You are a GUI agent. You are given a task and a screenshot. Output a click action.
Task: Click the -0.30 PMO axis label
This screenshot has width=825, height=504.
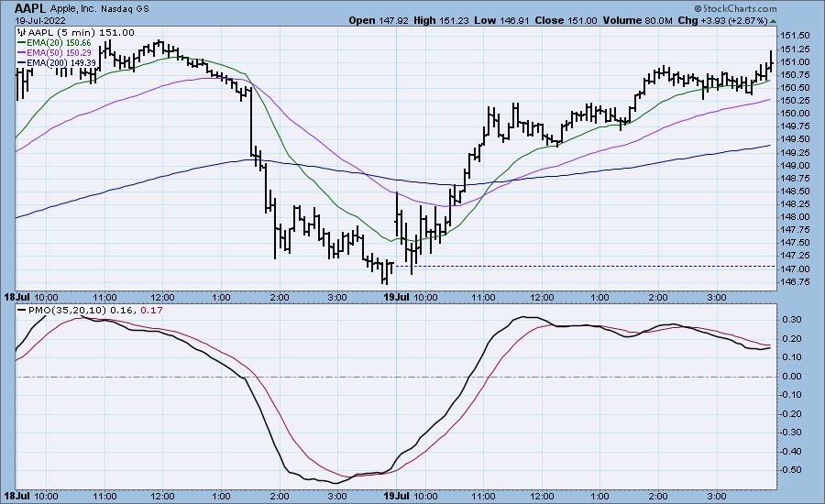click(x=793, y=433)
